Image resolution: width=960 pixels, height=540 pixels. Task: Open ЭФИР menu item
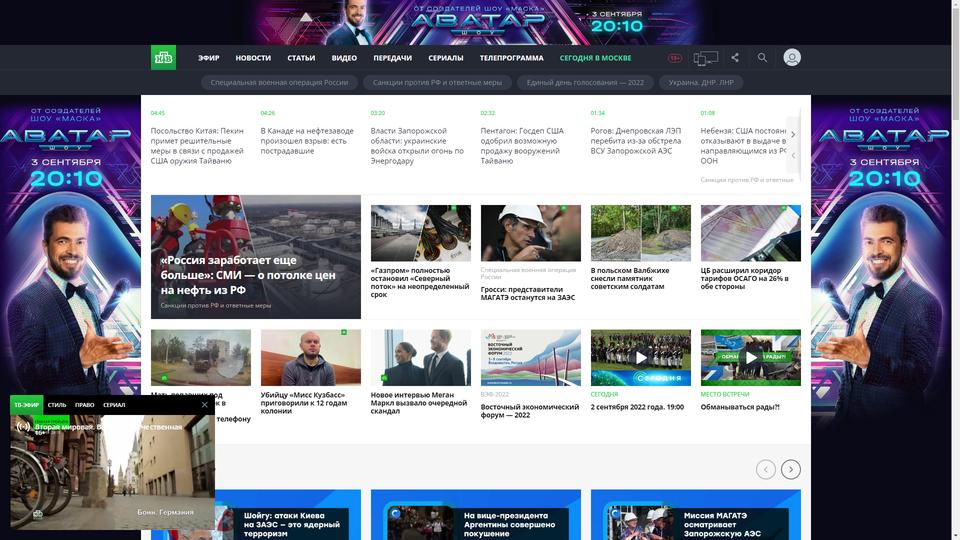[x=208, y=58]
